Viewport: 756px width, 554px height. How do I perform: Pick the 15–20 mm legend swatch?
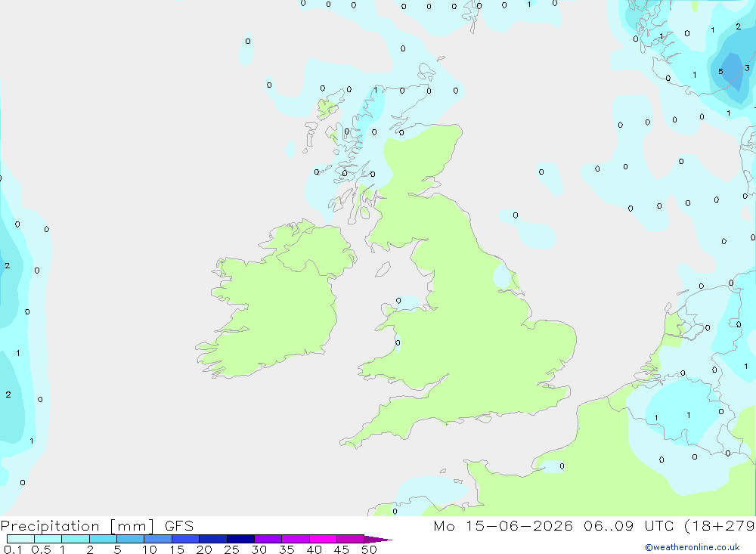pyautogui.click(x=186, y=539)
